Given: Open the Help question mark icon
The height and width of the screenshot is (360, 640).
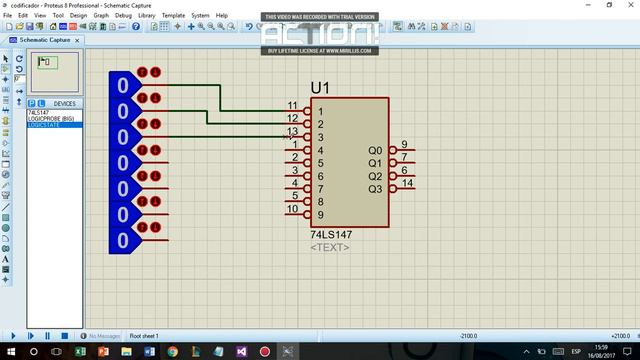Looking at the screenshot, I should click(x=136, y=27).
